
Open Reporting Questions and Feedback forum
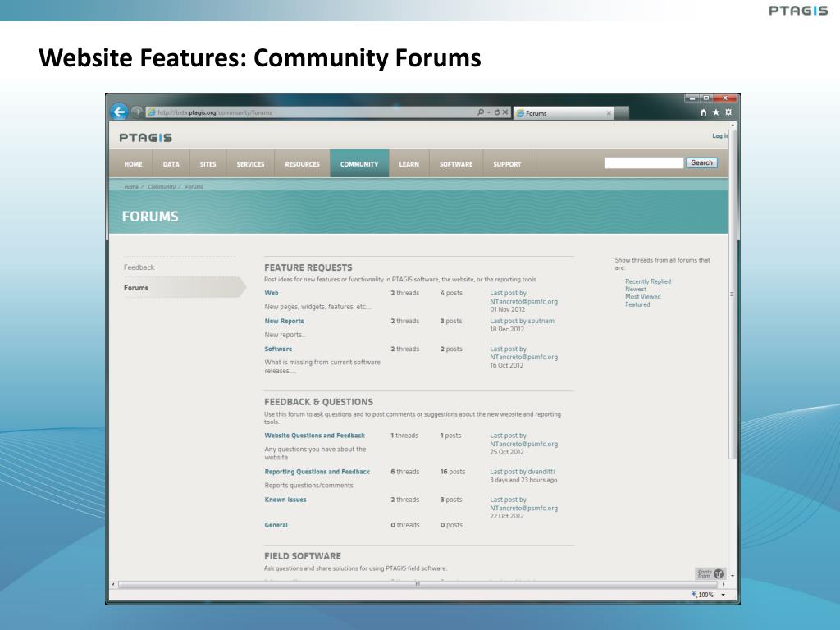point(317,472)
